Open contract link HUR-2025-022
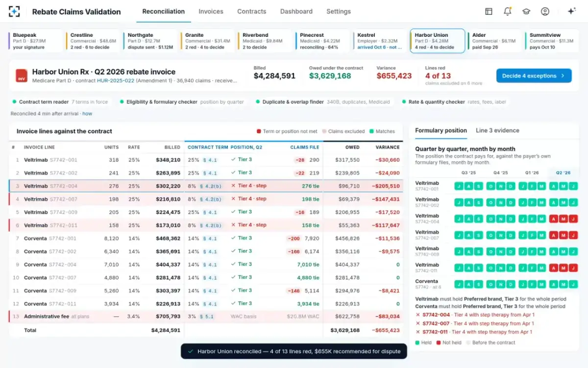The height and width of the screenshot is (368, 588). pos(116,80)
